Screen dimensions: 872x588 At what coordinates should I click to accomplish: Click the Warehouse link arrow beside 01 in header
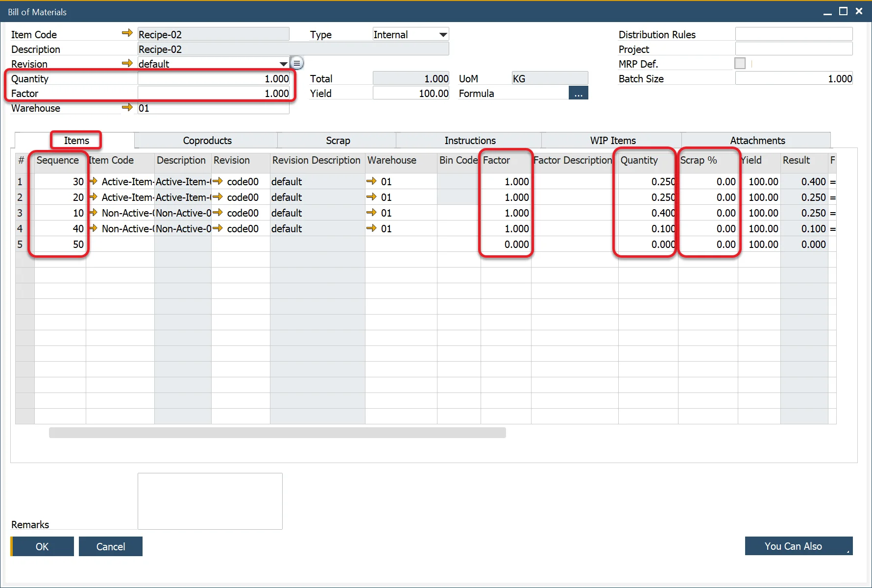pos(127,107)
